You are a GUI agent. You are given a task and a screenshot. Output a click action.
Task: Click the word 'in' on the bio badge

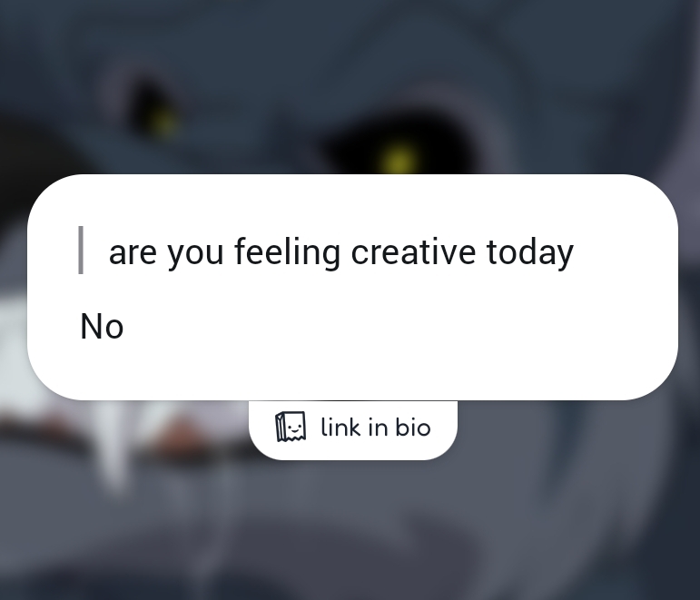click(x=378, y=428)
